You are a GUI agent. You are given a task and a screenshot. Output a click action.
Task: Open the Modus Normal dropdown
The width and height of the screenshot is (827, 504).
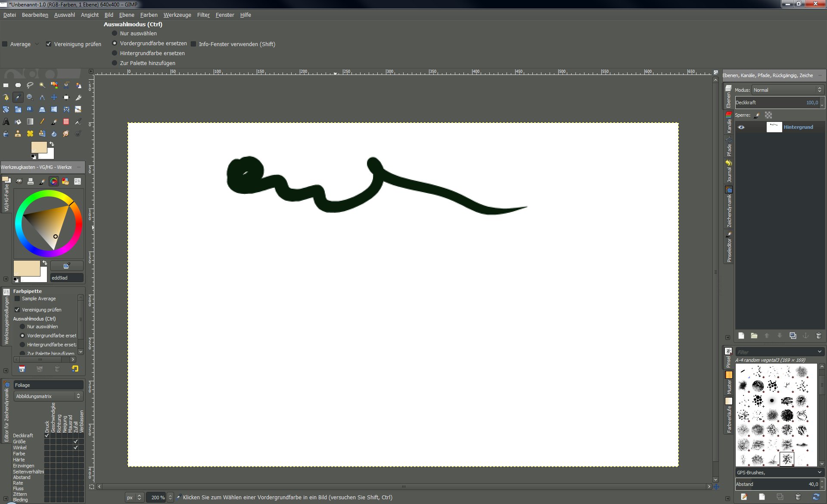coord(788,90)
